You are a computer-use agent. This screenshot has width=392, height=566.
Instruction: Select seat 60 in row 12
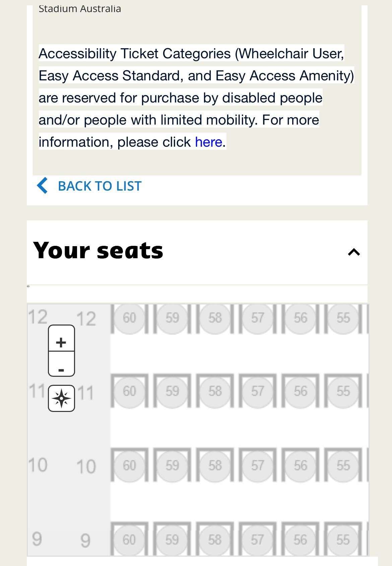pyautogui.click(x=129, y=318)
